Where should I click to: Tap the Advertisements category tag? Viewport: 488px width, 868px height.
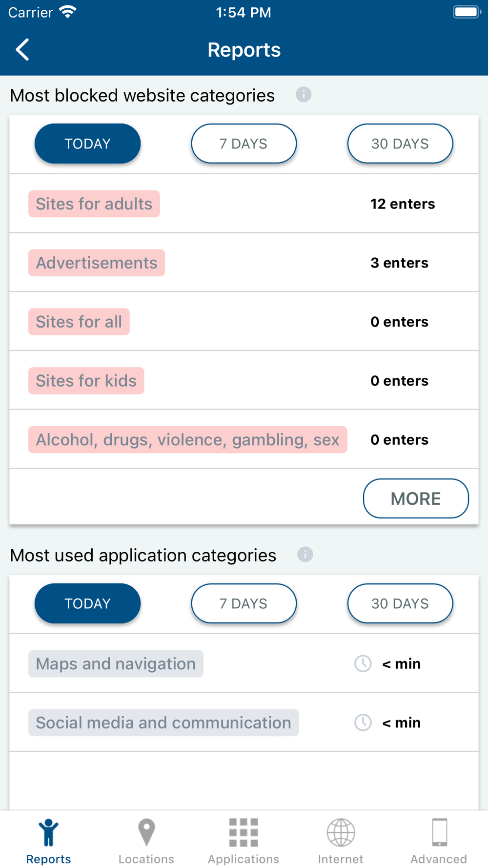97,263
